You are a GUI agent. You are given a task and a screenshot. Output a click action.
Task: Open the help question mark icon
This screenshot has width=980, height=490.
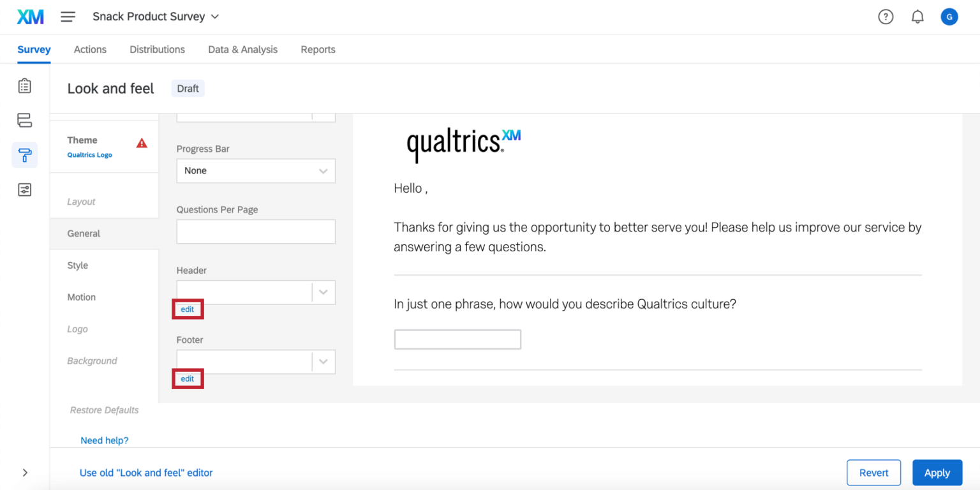(x=886, y=17)
